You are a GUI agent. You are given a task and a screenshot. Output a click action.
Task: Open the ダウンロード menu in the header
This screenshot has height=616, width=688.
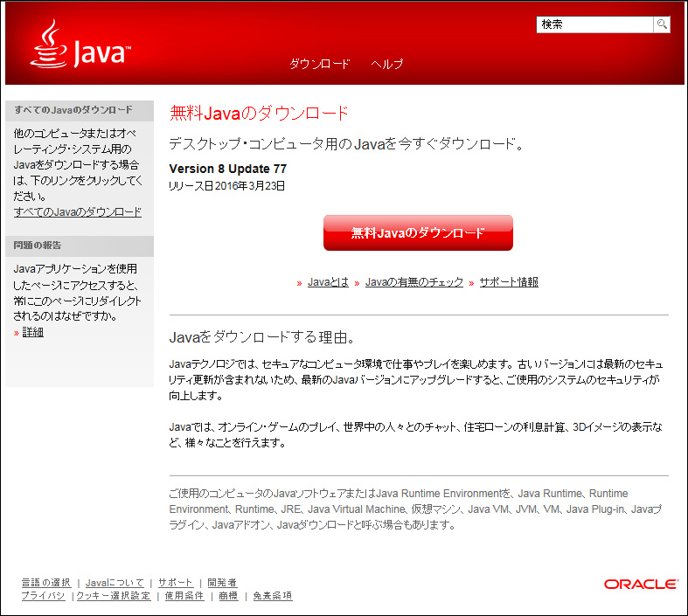tap(319, 64)
